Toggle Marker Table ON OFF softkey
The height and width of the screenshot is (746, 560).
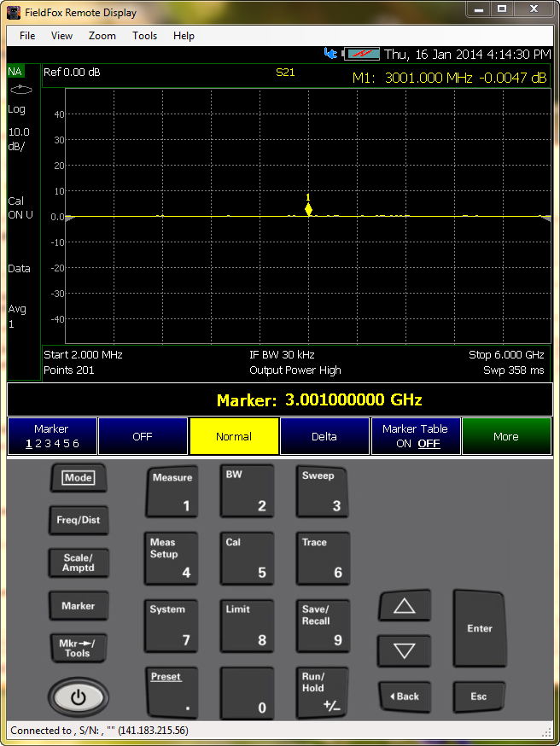(416, 436)
